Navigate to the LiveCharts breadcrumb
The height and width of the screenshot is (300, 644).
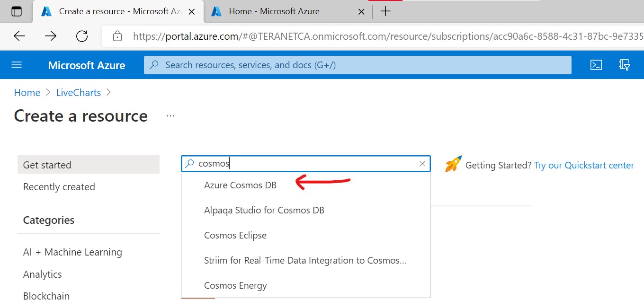pyautogui.click(x=78, y=93)
